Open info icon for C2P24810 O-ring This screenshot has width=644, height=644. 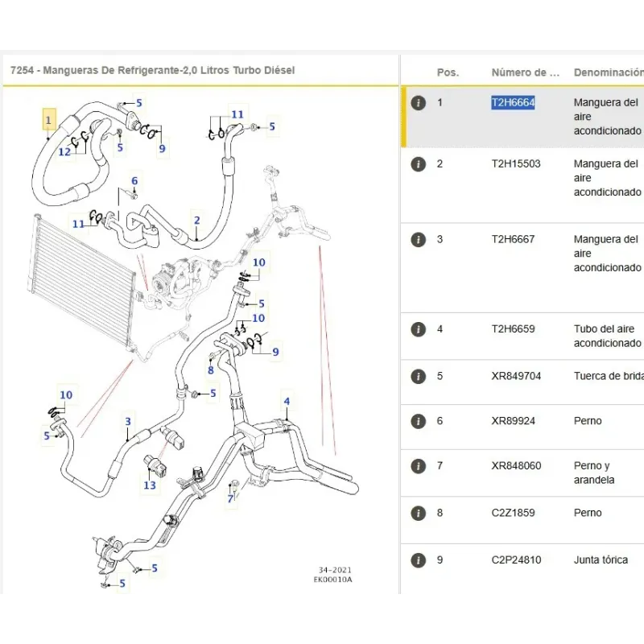pyautogui.click(x=418, y=560)
